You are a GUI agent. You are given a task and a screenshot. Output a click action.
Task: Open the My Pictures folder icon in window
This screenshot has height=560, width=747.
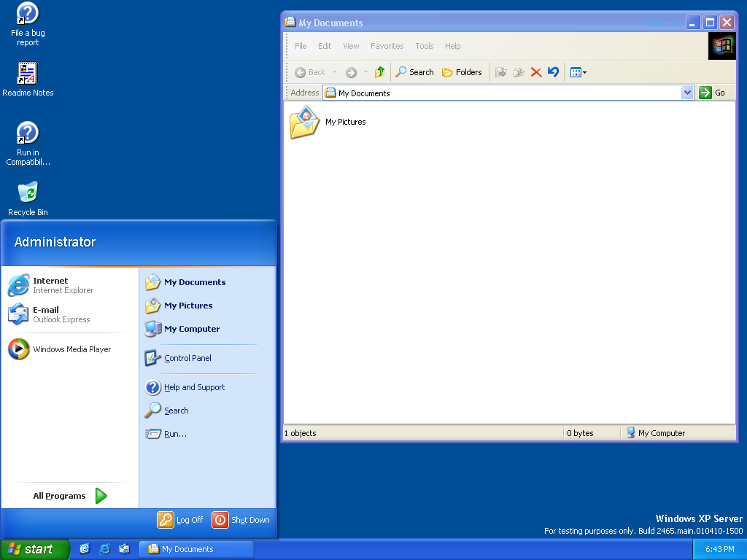[305, 122]
